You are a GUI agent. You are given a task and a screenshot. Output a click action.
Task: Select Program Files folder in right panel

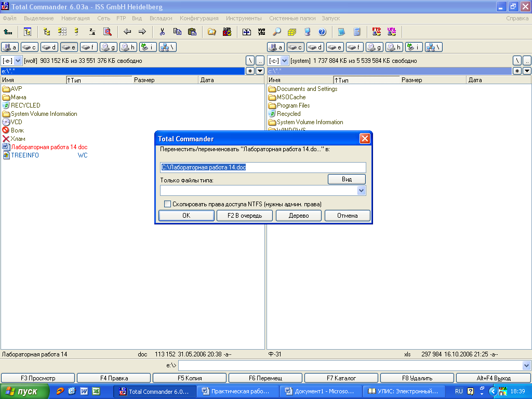click(289, 105)
